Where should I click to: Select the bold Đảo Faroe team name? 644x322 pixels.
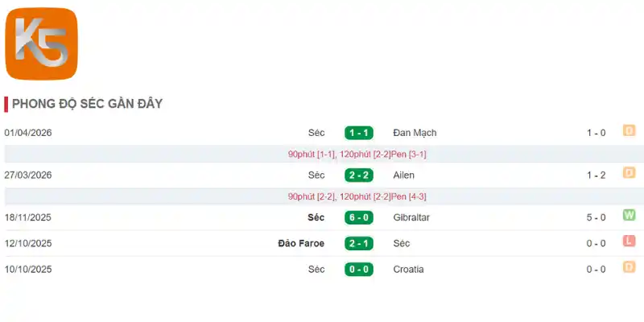pyautogui.click(x=301, y=244)
